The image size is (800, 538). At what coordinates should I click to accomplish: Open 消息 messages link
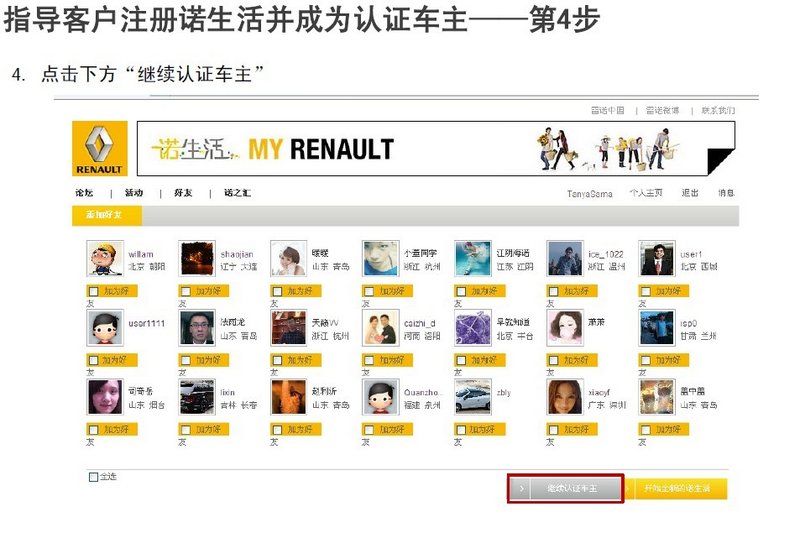726,193
